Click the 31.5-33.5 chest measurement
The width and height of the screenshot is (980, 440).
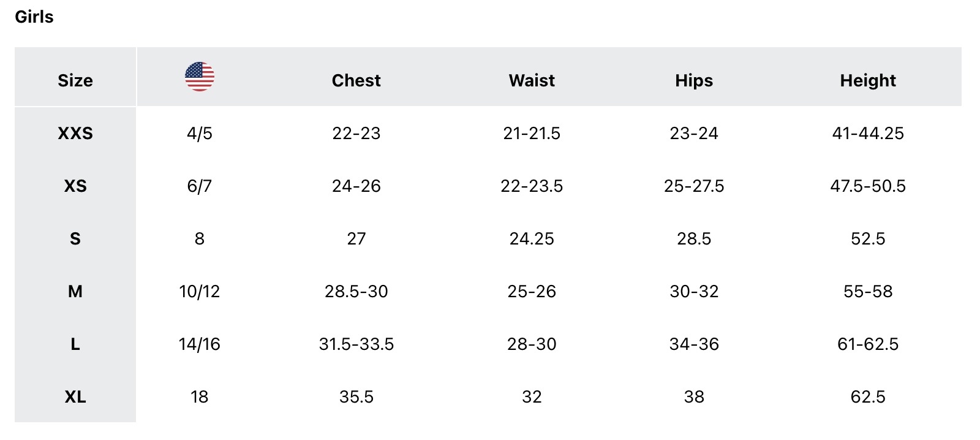tap(356, 344)
